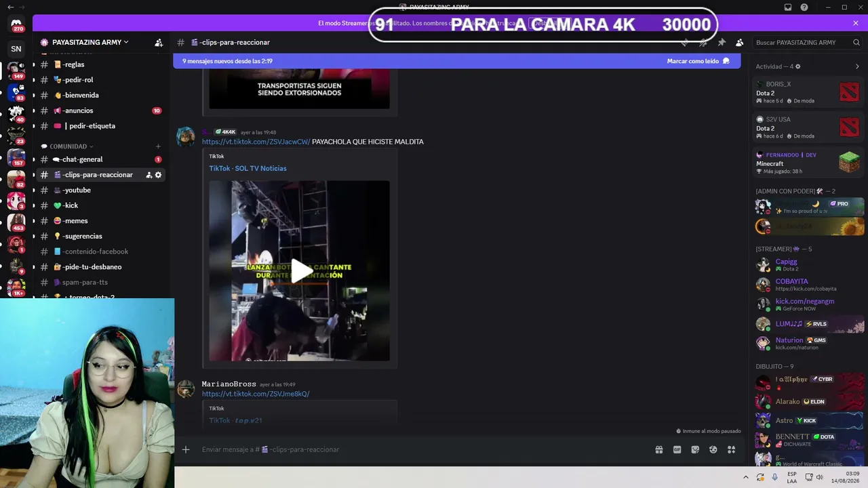Click Marcar como leído button

[x=698, y=61]
